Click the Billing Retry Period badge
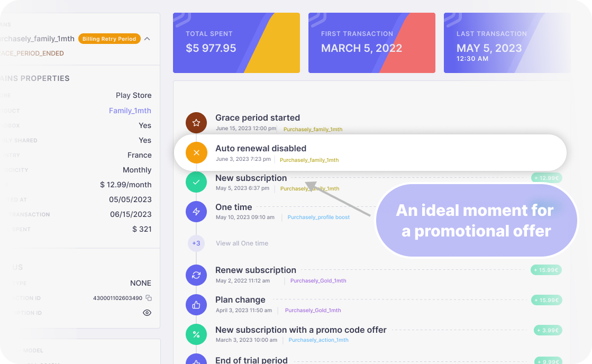The width and height of the screenshot is (592, 364). (x=109, y=39)
